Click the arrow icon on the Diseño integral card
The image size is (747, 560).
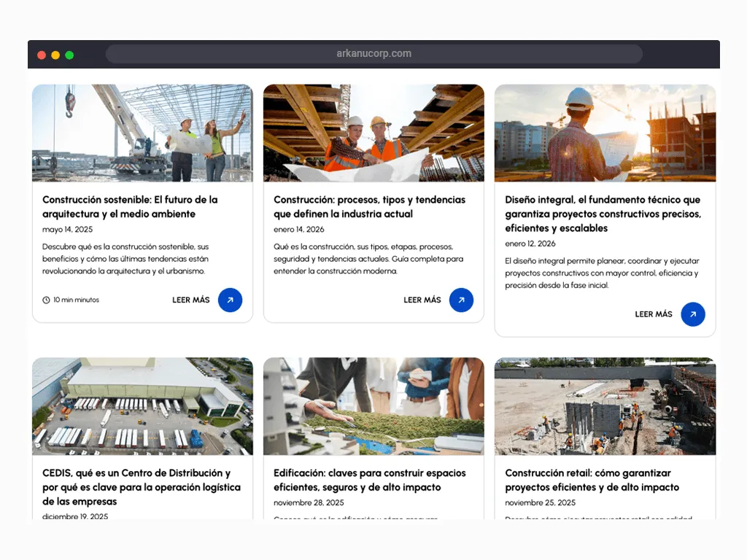(692, 314)
